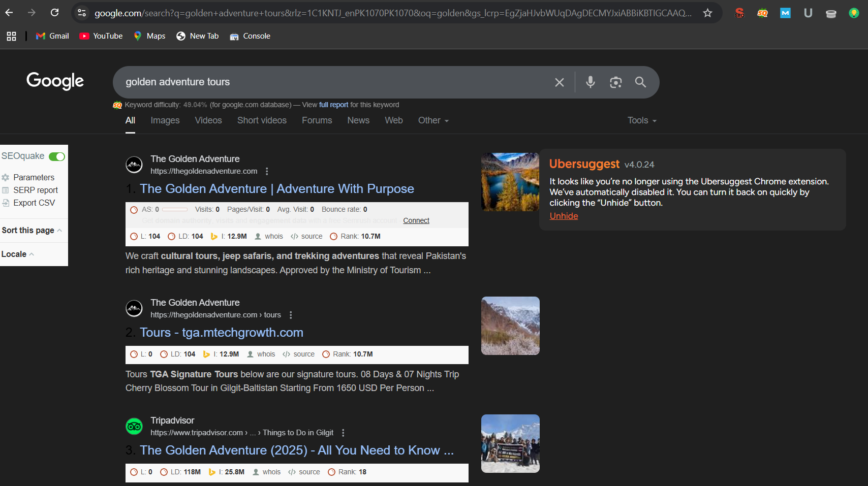Click the address bar URL
This screenshot has width=868, height=486.
click(392, 13)
